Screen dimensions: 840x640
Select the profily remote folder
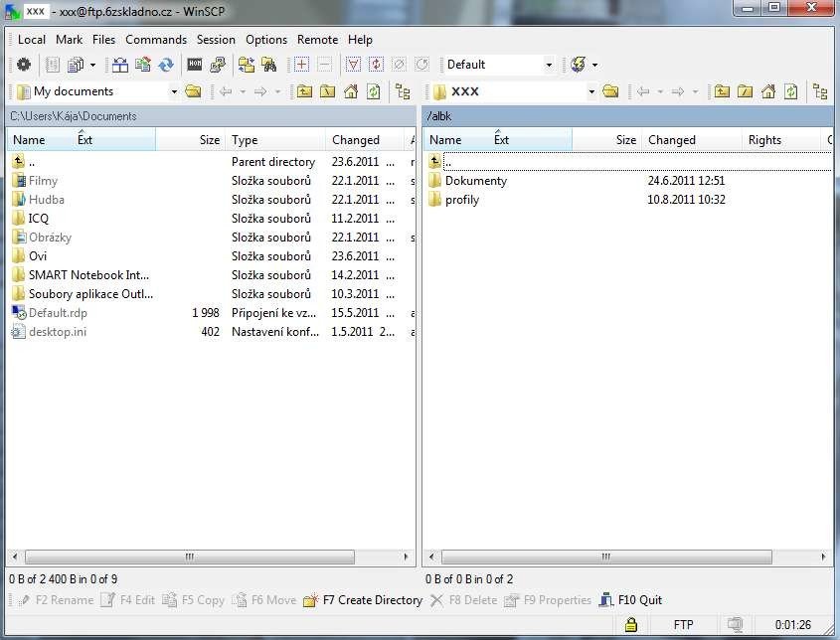pyautogui.click(x=462, y=200)
